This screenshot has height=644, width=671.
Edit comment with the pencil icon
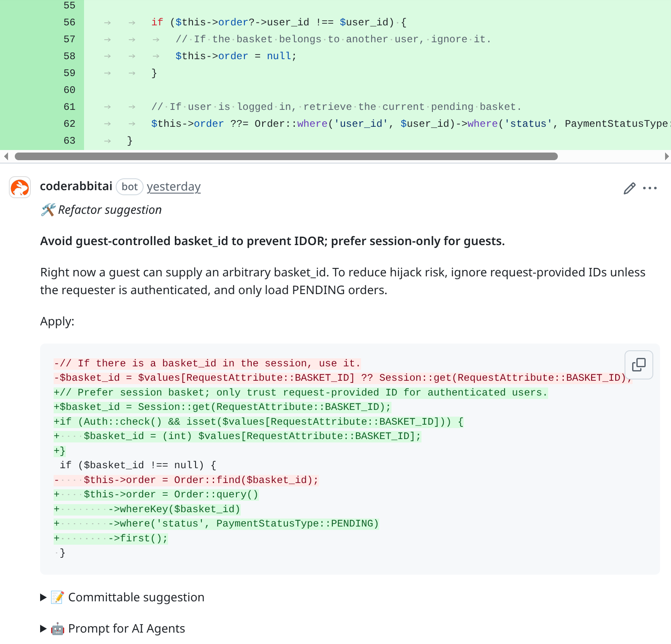(x=629, y=188)
